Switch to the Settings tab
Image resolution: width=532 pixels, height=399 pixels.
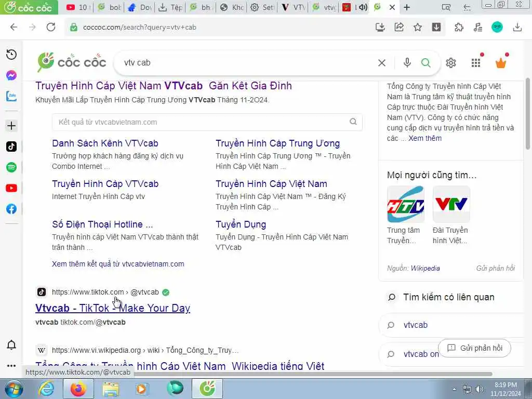262,7
